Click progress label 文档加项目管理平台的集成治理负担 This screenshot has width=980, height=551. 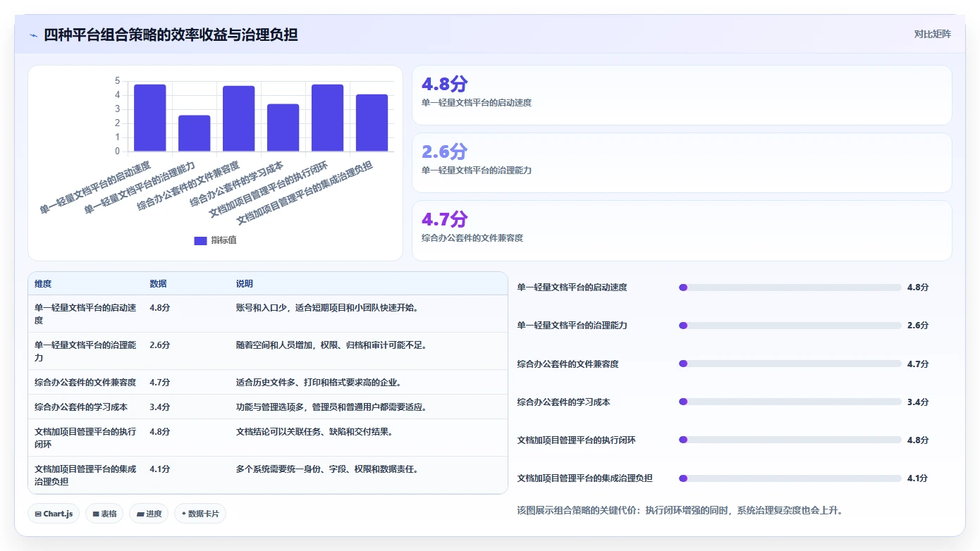[584, 478]
